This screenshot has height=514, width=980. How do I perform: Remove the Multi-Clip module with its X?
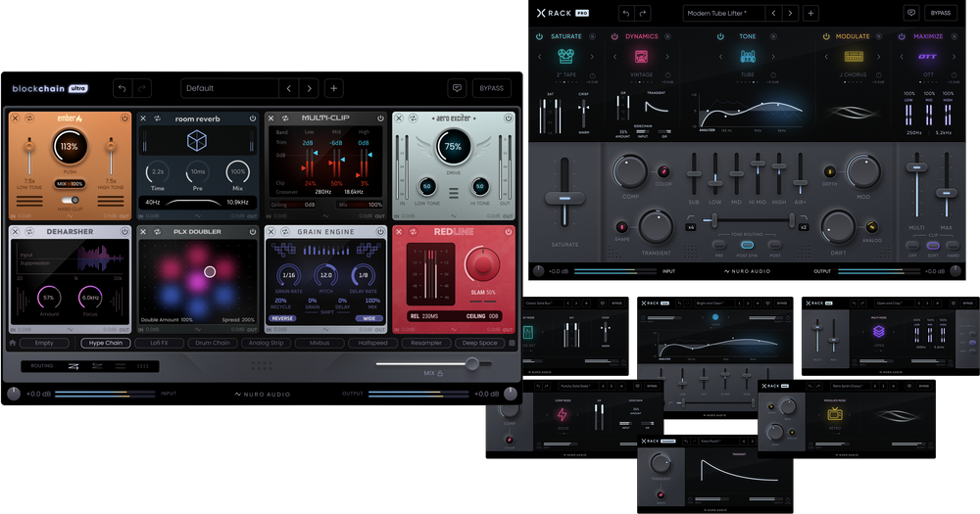point(271,118)
